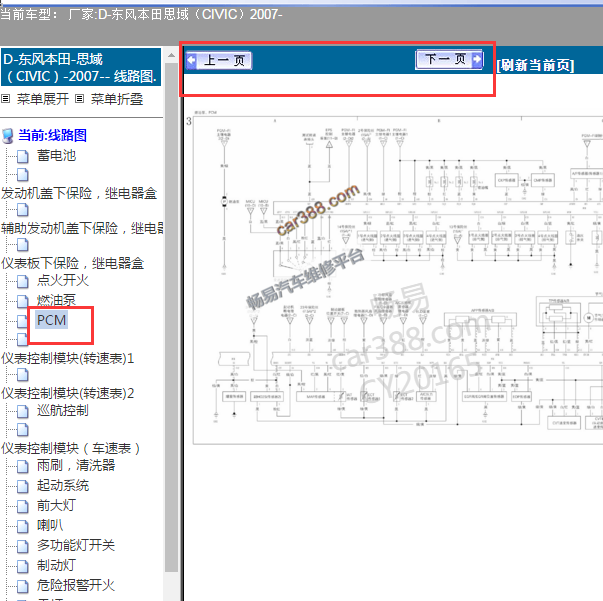Click page icon next to 起动系统
The image size is (603, 601).
point(23,486)
